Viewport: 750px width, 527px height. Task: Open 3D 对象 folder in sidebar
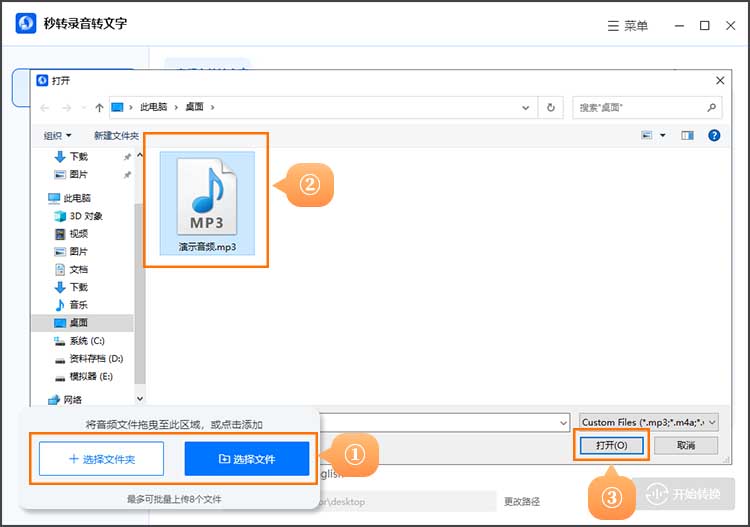(x=79, y=216)
